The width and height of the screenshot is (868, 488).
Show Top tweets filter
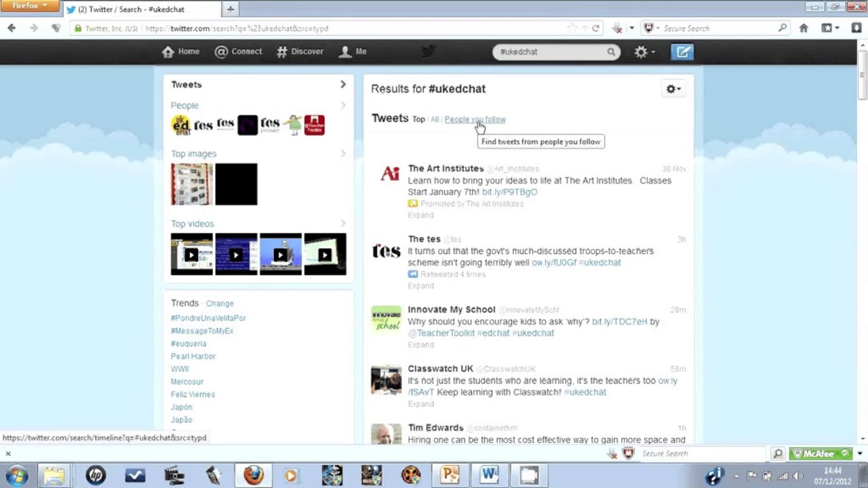pos(418,119)
